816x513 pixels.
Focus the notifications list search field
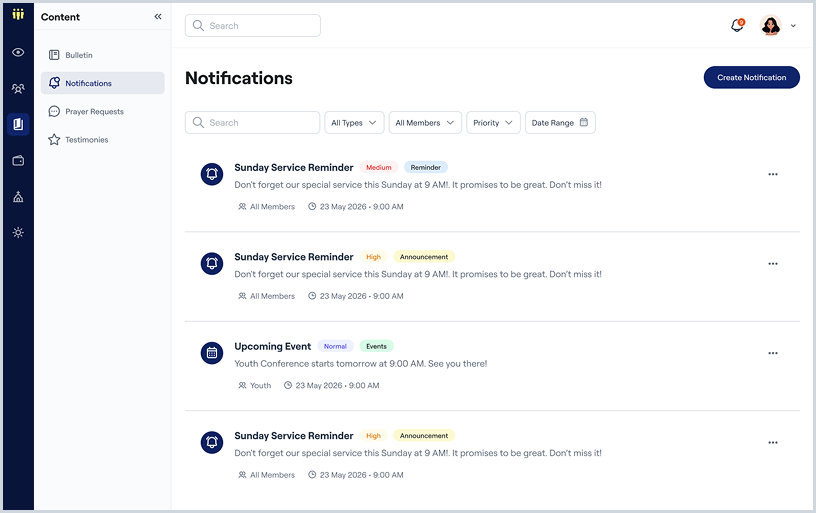(252, 123)
